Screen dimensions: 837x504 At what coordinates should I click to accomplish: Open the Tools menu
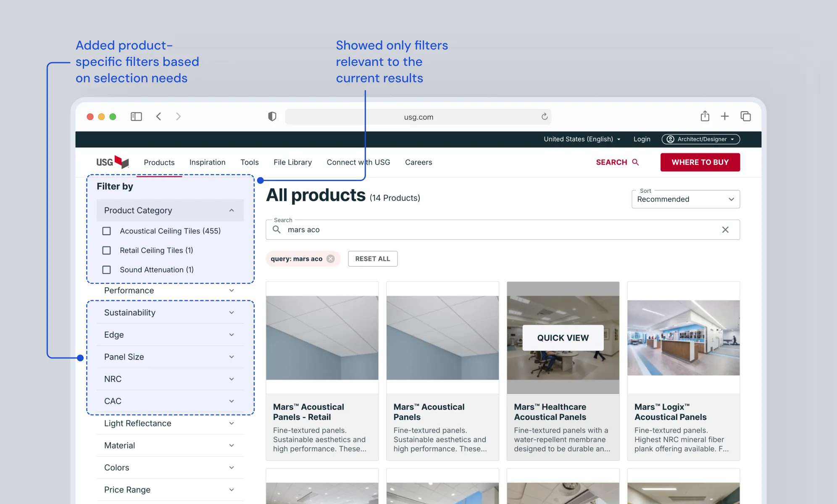tap(249, 162)
